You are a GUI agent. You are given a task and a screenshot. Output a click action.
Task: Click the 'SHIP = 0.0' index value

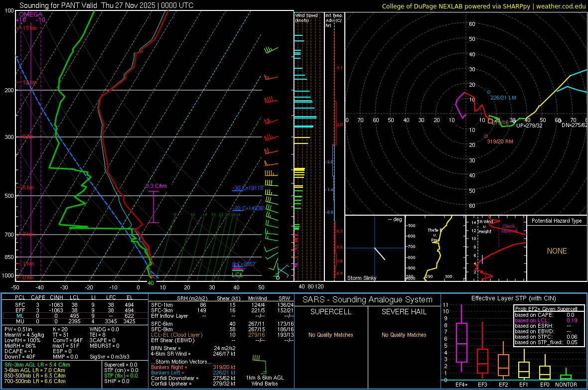pyautogui.click(x=117, y=381)
